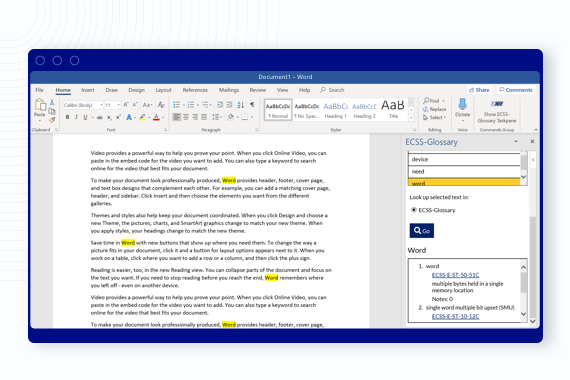The height and width of the screenshot is (380, 570).
Task: Center align the paragraph text
Action: (x=186, y=117)
